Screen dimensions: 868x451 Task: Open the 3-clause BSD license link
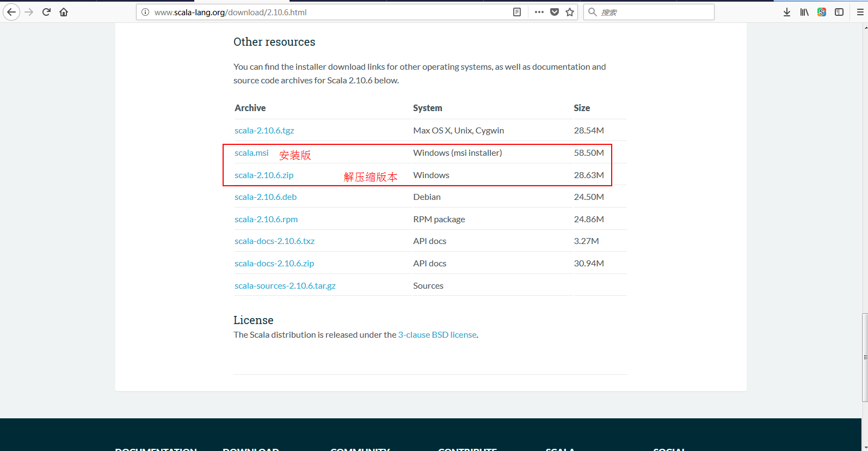[438, 335]
